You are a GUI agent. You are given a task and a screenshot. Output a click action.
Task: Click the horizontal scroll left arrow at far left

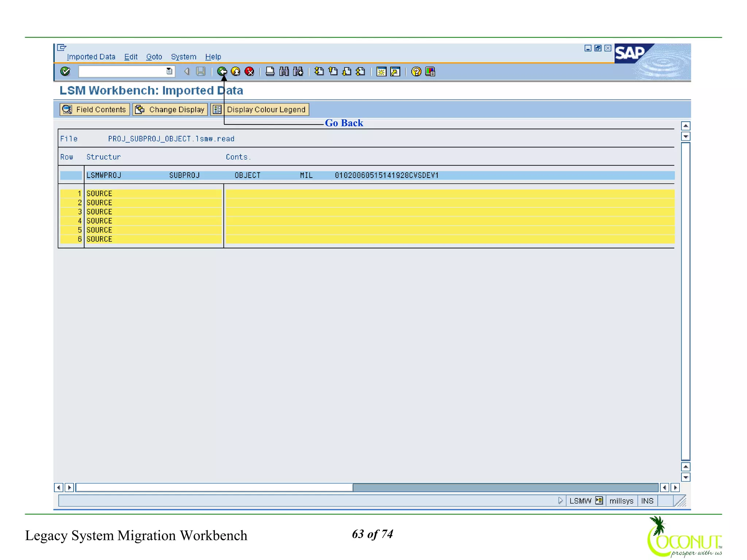point(58,487)
